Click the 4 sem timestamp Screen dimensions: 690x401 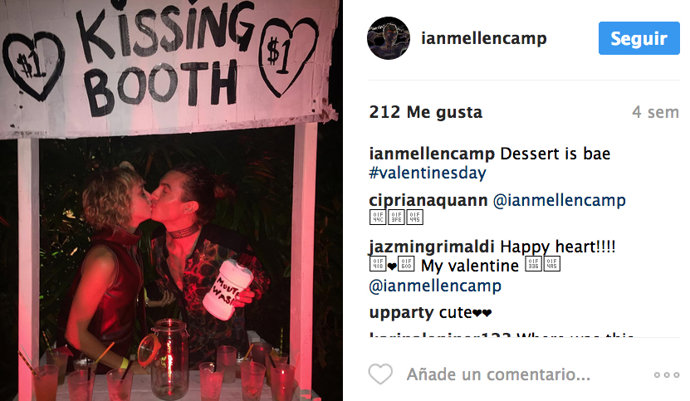coord(656,112)
